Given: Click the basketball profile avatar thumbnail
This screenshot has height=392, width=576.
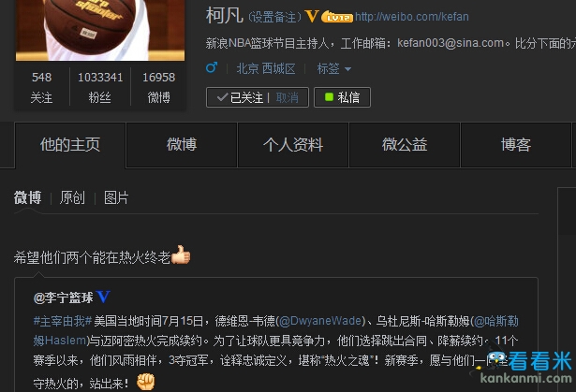Looking at the screenshot, I should (x=100, y=30).
